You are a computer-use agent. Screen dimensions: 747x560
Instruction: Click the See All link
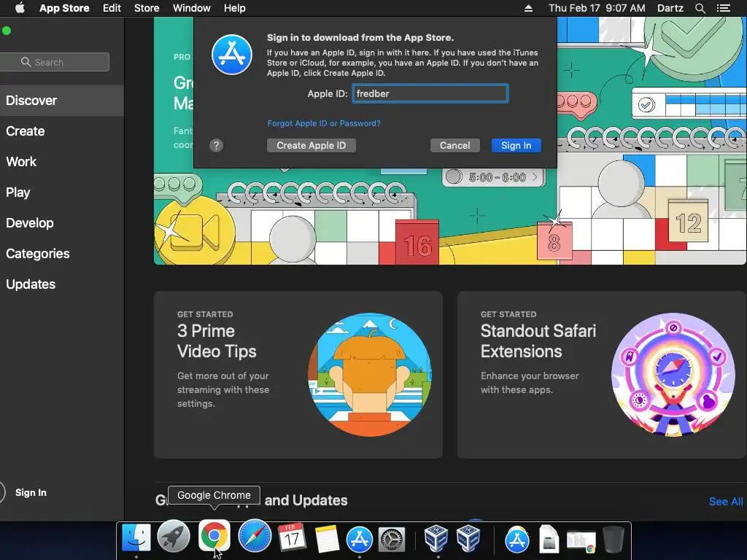pos(726,502)
